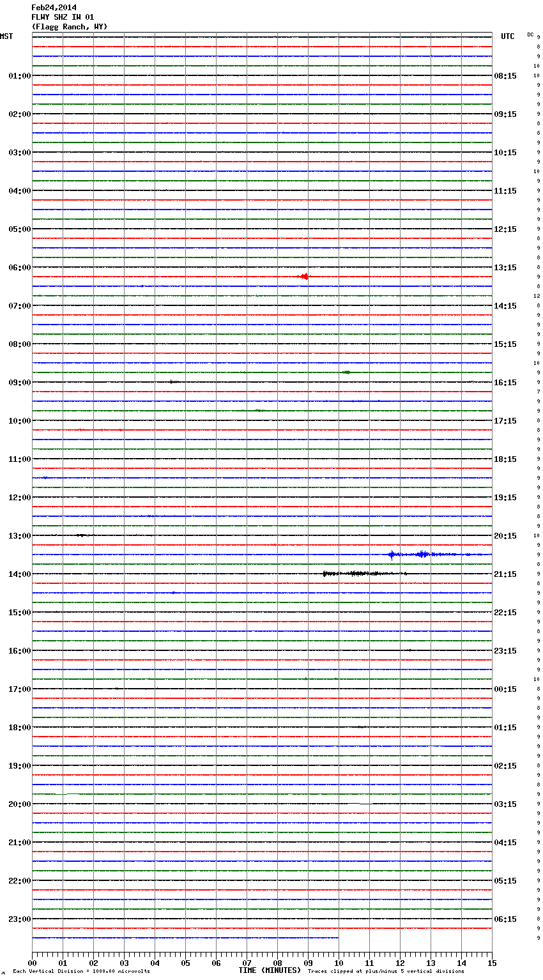This screenshot has width=543, height=980.
Task: Select the 06:00 MST row label
Action: coord(19,268)
